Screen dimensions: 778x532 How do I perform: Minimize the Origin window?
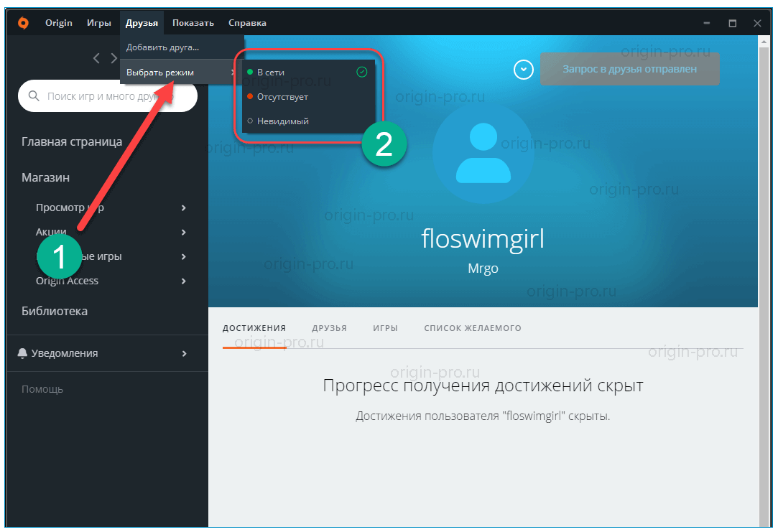tap(707, 23)
